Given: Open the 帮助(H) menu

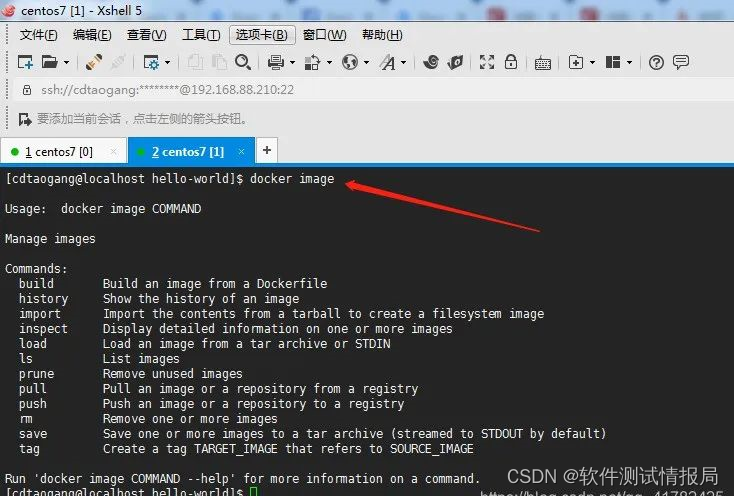Looking at the screenshot, I should [382, 35].
